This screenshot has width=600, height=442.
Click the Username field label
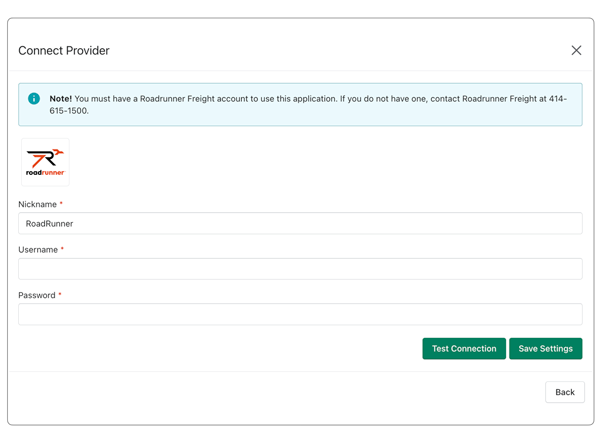pos(38,250)
